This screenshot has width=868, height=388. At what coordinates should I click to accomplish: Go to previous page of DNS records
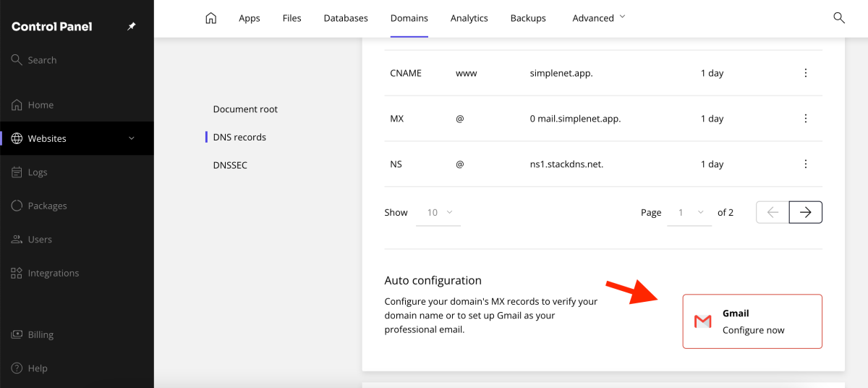click(x=773, y=212)
